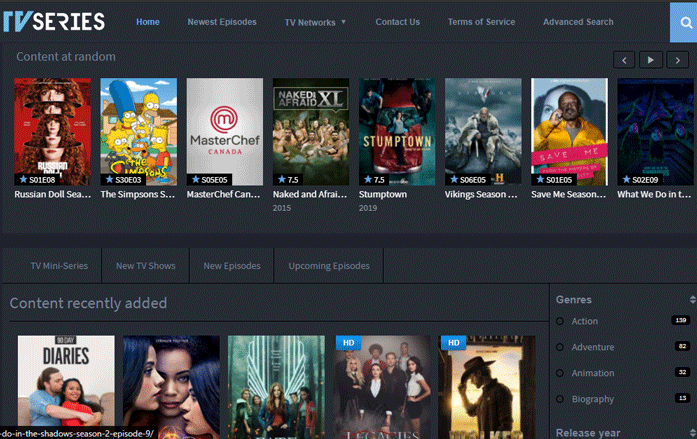
Task: Open Russian Doll Season title link
Action: [x=52, y=195]
